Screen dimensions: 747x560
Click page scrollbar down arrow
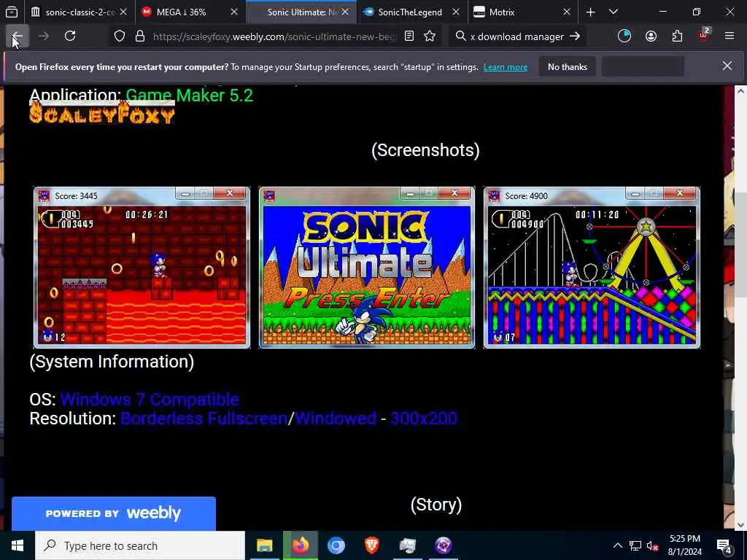[x=741, y=525]
